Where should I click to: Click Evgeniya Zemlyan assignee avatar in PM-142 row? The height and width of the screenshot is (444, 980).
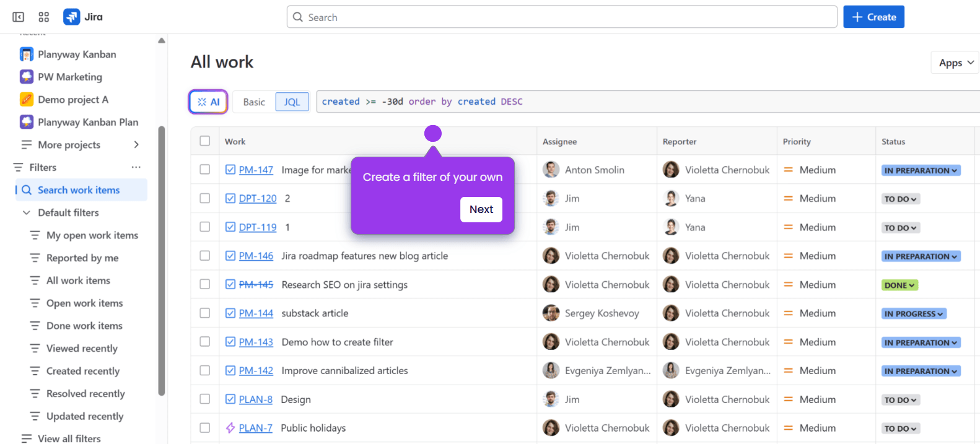(551, 370)
